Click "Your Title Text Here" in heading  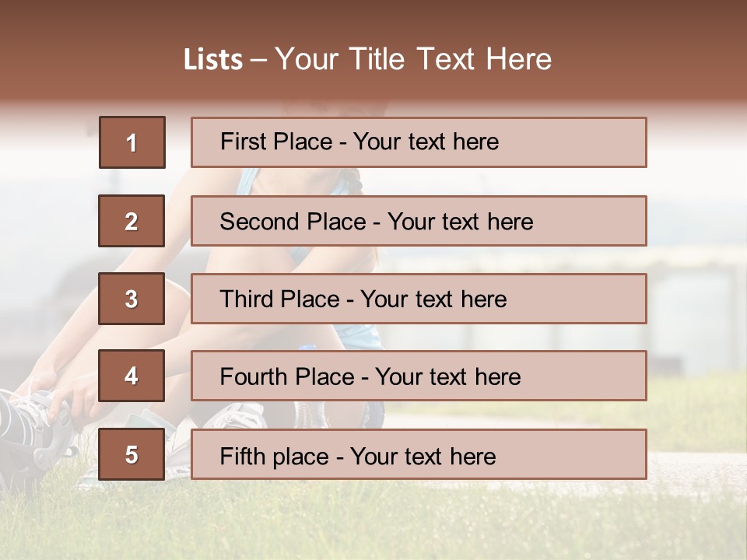[413, 59]
